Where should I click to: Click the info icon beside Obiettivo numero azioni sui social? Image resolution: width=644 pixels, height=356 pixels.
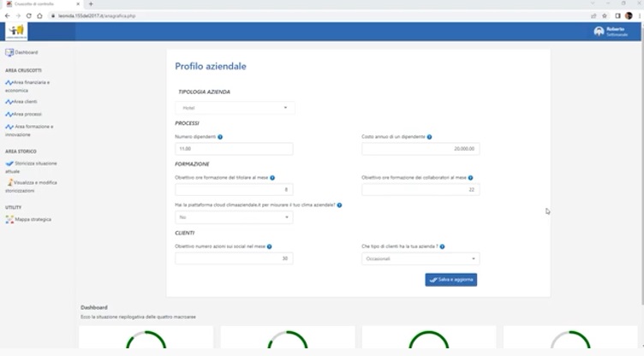click(x=268, y=246)
